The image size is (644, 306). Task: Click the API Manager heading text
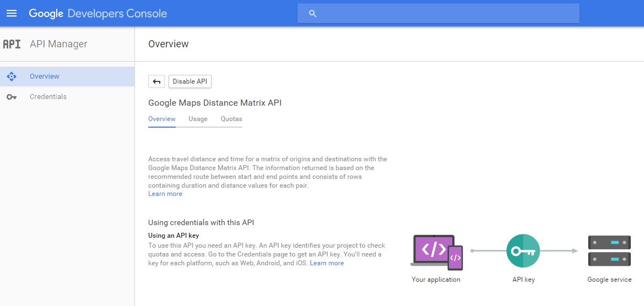(58, 44)
